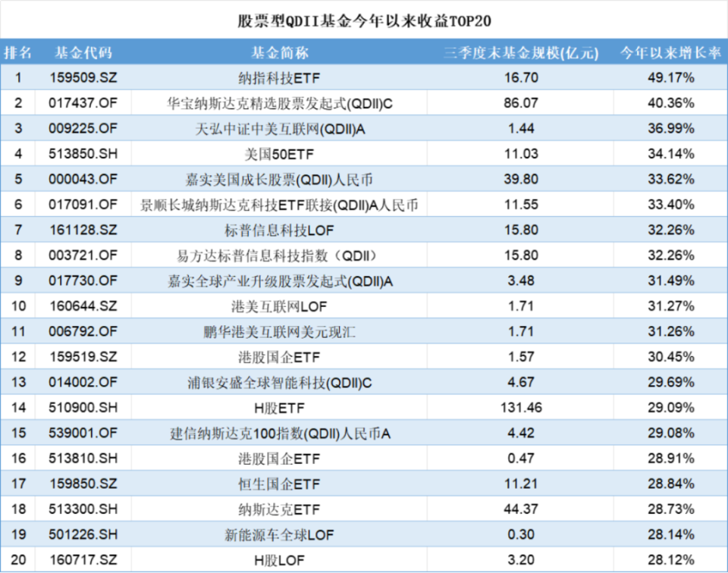Select fund code 501226.SH
The width and height of the screenshot is (728, 573).
[x=83, y=534]
